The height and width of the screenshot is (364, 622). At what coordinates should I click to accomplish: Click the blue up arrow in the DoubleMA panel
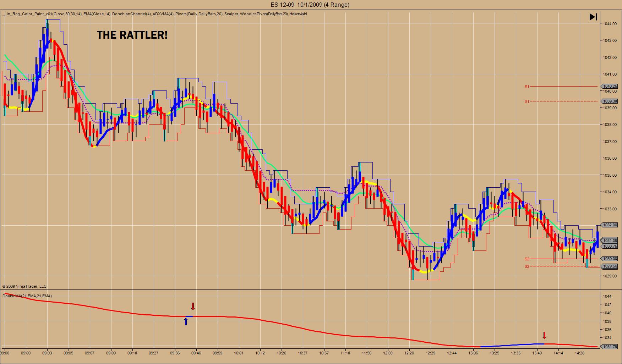(x=186, y=321)
